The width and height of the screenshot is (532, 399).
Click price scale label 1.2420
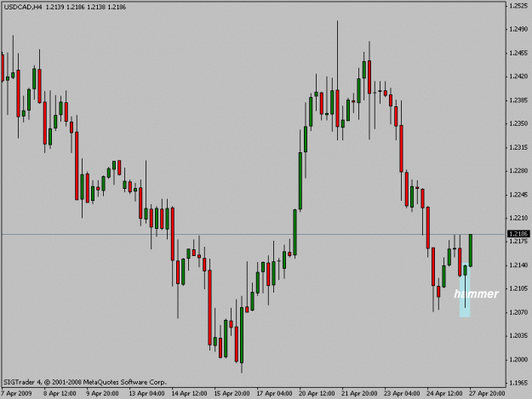click(518, 77)
